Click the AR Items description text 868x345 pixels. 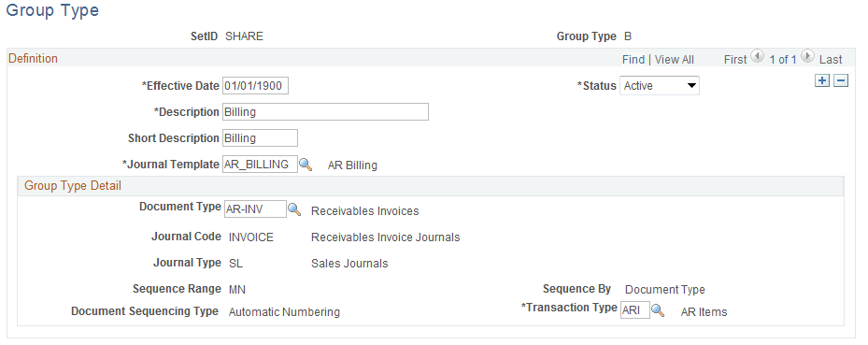(704, 312)
